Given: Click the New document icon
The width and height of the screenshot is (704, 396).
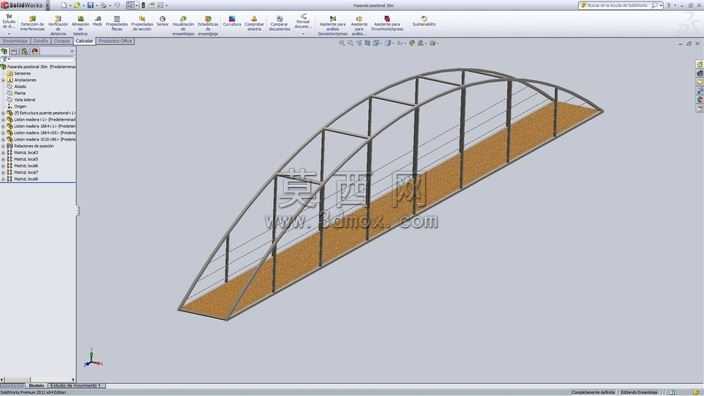Looking at the screenshot, I should 64,5.
